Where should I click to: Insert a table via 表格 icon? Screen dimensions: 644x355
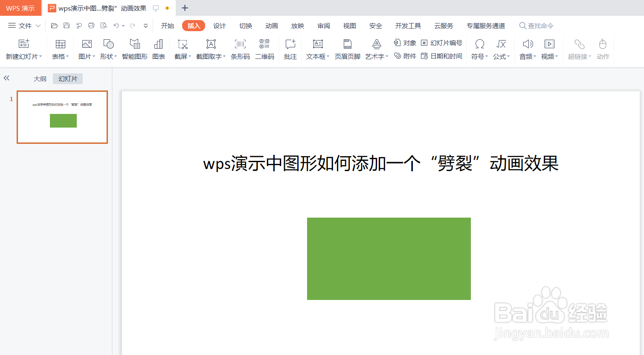(61, 44)
